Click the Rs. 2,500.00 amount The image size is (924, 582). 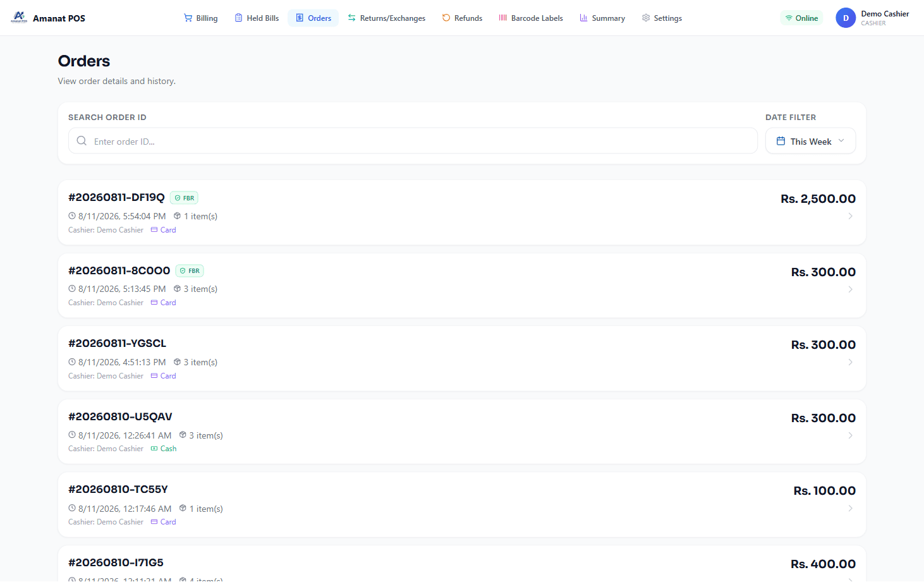coord(818,198)
